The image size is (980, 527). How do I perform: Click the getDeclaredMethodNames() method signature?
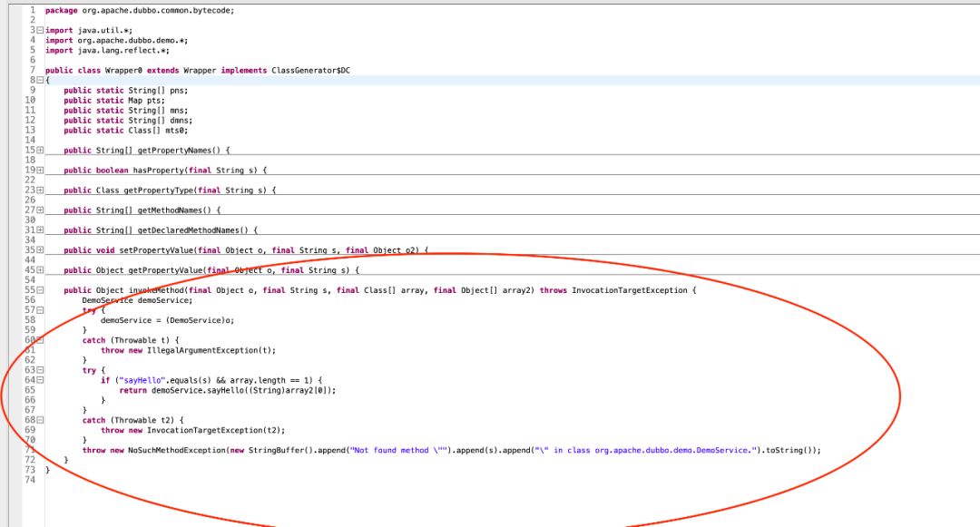click(161, 230)
